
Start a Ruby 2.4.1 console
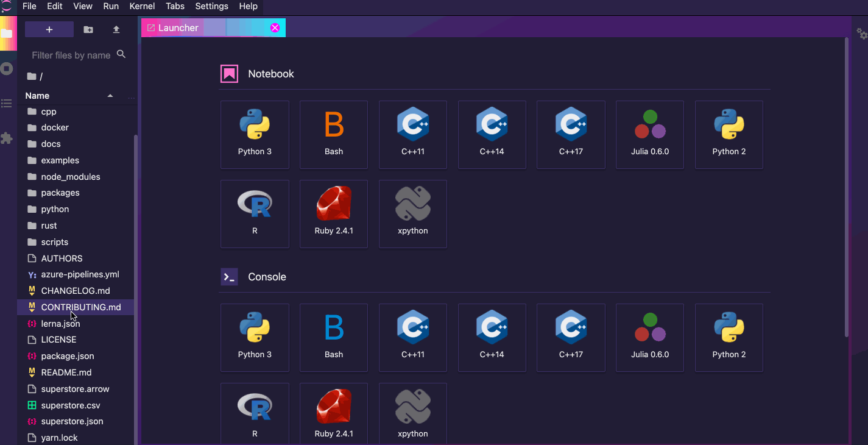click(x=334, y=413)
